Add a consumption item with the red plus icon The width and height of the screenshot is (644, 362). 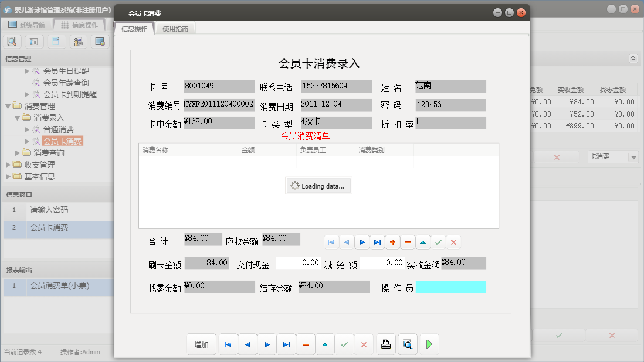(x=392, y=241)
